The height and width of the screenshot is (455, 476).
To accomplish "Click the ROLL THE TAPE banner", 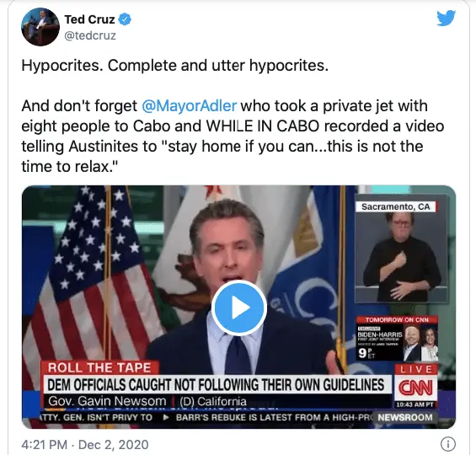I will pyautogui.click(x=99, y=367).
